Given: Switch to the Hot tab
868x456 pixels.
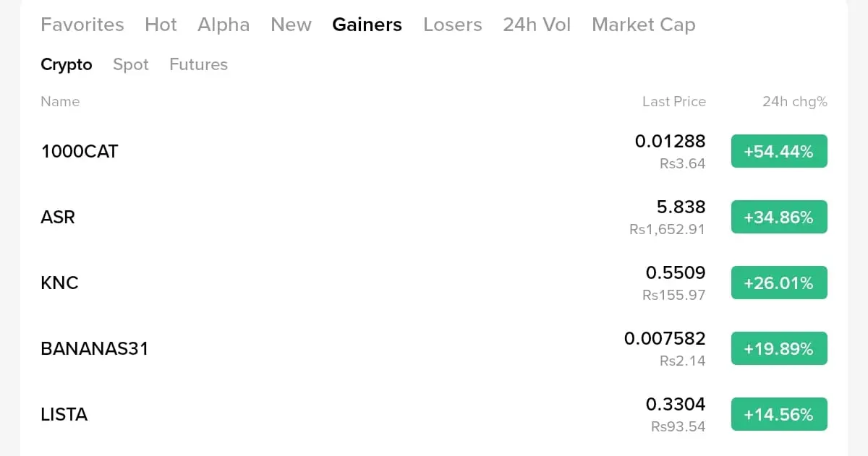Looking at the screenshot, I should 161,25.
